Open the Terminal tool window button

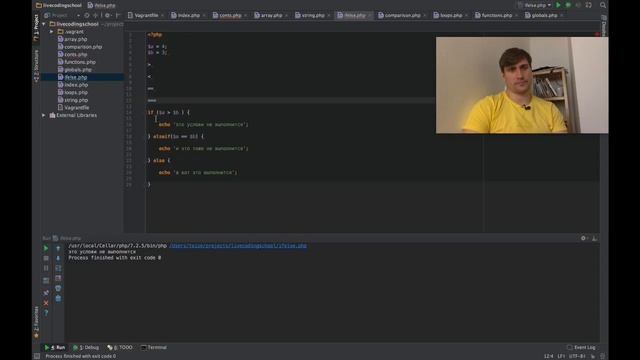tap(154, 347)
